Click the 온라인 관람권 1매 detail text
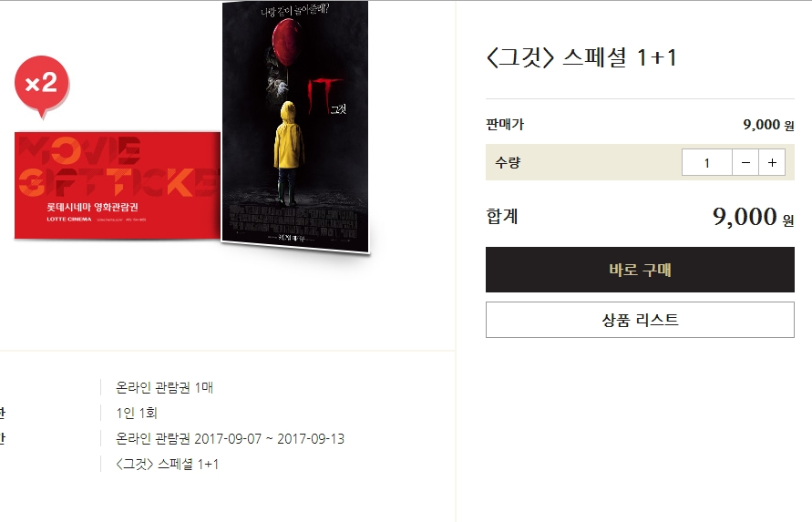 tap(165, 387)
